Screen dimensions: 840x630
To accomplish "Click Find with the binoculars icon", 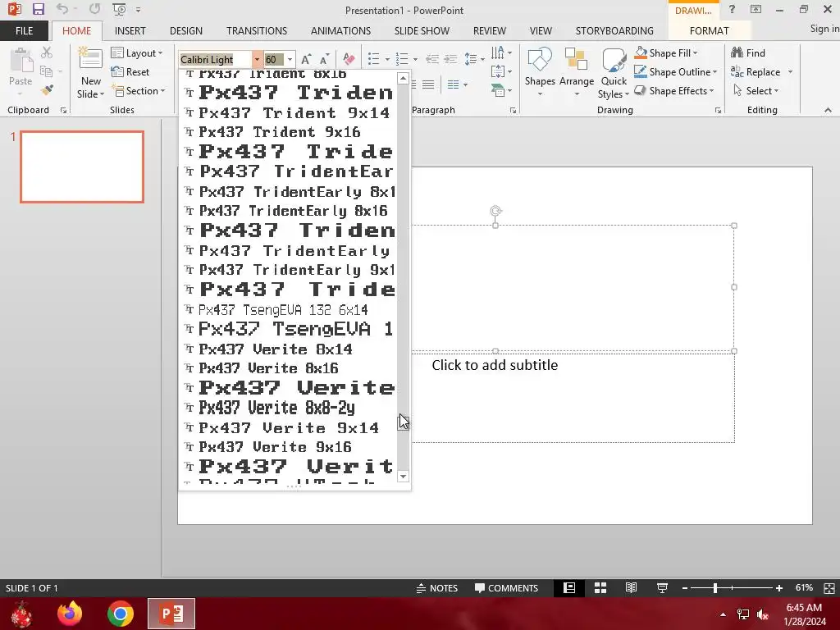I will tap(748, 53).
